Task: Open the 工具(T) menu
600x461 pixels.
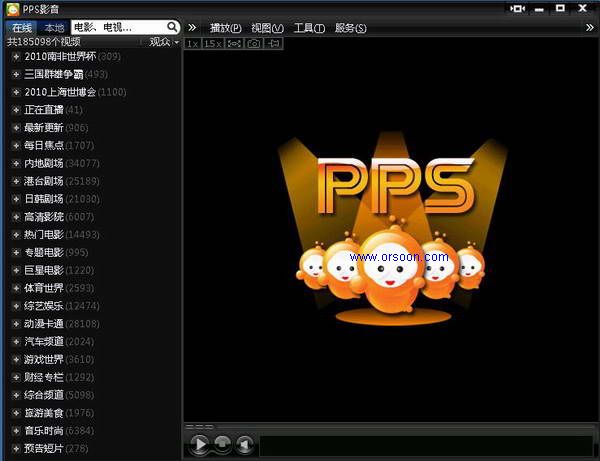Action: point(309,27)
